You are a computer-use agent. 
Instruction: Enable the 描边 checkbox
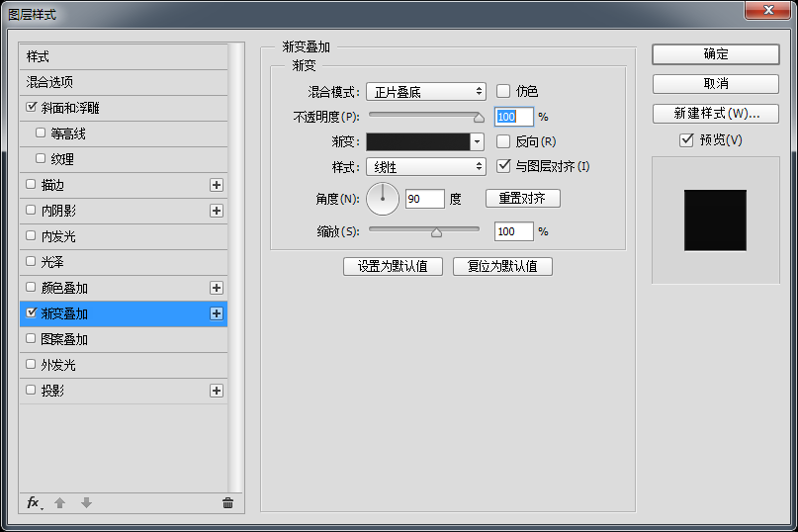point(31,184)
